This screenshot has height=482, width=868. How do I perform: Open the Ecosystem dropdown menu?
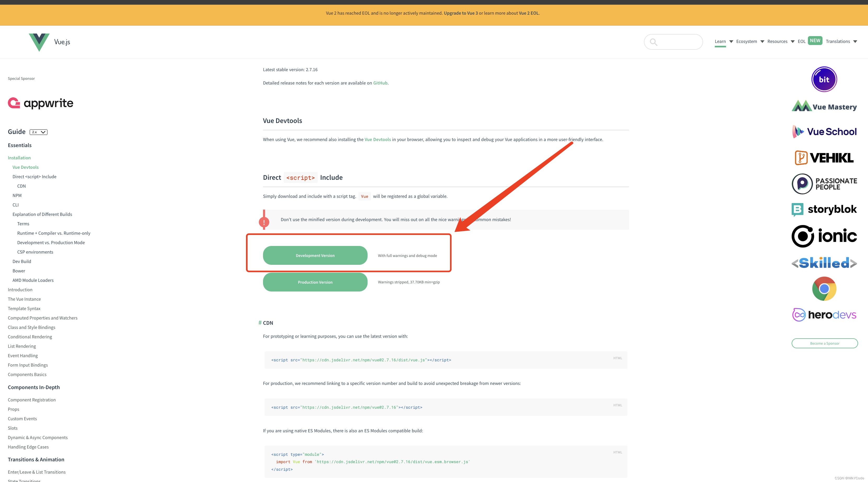coord(750,42)
